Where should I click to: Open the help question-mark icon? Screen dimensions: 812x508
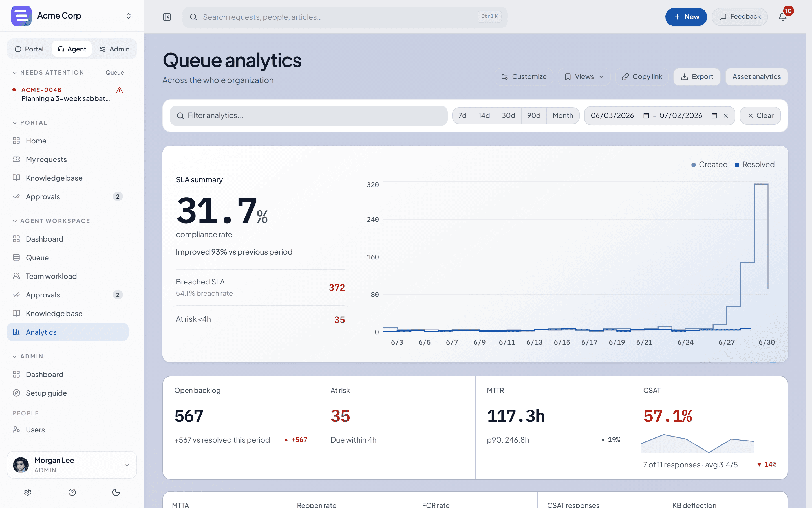click(x=72, y=492)
